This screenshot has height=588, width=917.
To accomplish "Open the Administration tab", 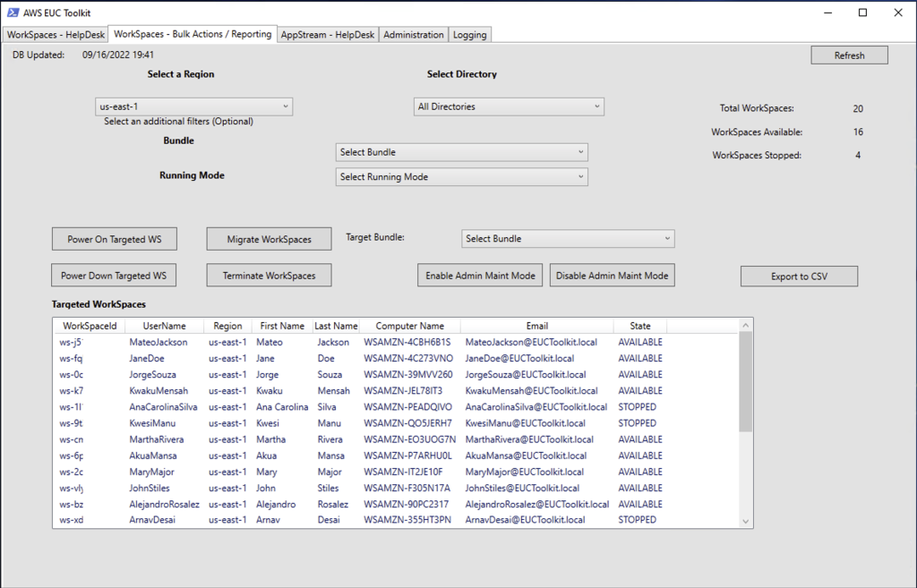I will click(413, 34).
